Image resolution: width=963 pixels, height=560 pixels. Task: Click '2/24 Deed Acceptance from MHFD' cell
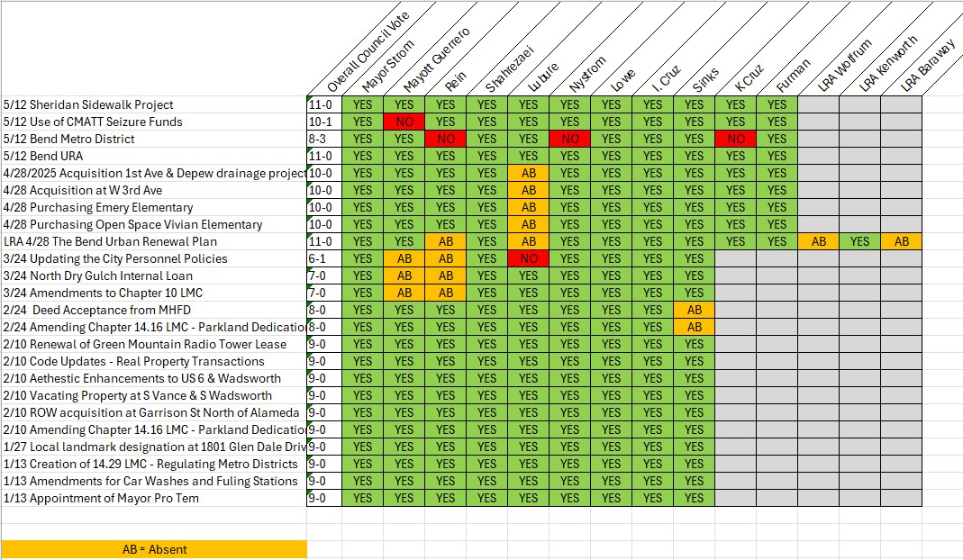click(x=153, y=310)
